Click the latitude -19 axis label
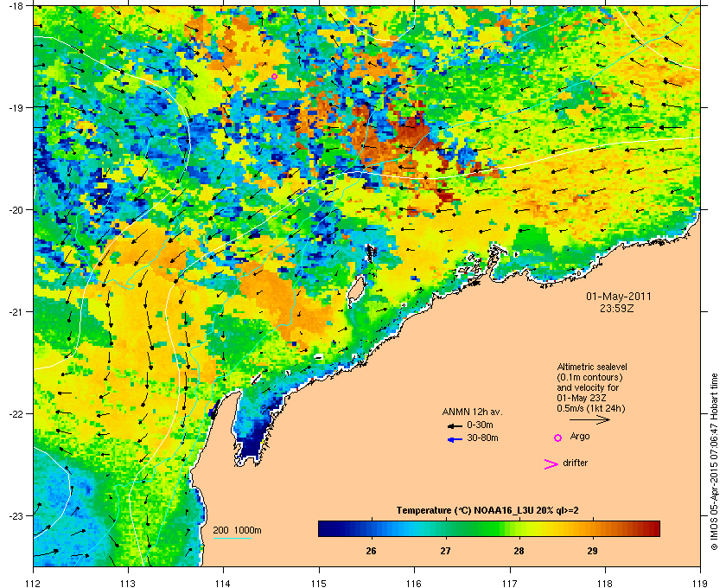726x588 pixels. 16,107
